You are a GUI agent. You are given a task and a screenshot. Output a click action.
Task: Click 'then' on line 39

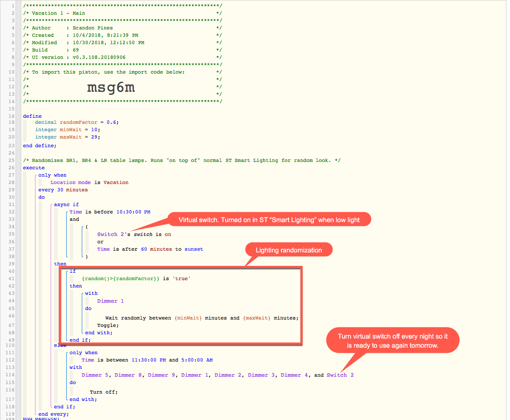click(x=60, y=264)
